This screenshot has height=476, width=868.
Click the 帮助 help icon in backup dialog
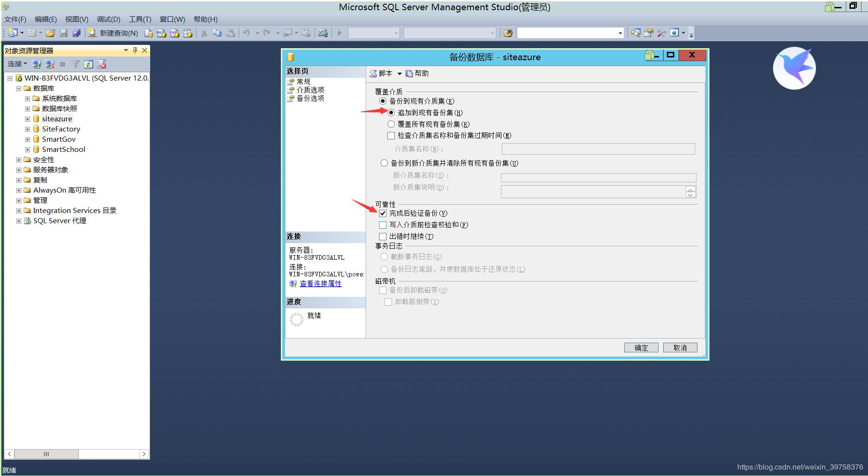[x=417, y=73]
